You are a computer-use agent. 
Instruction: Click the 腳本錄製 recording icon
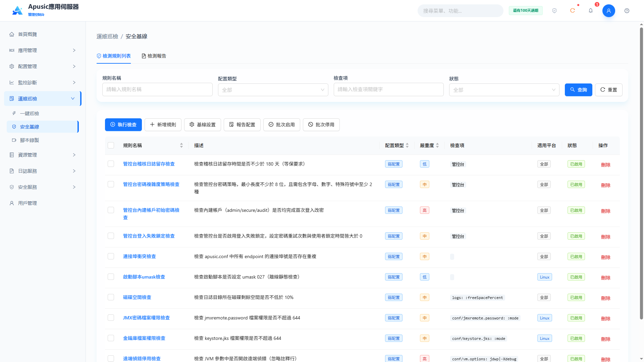point(14,140)
